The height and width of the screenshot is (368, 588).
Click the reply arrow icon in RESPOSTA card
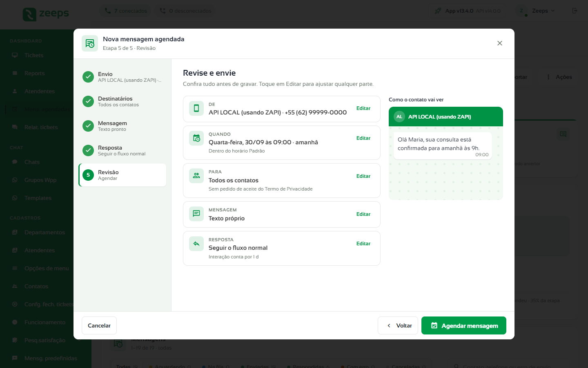point(196,244)
